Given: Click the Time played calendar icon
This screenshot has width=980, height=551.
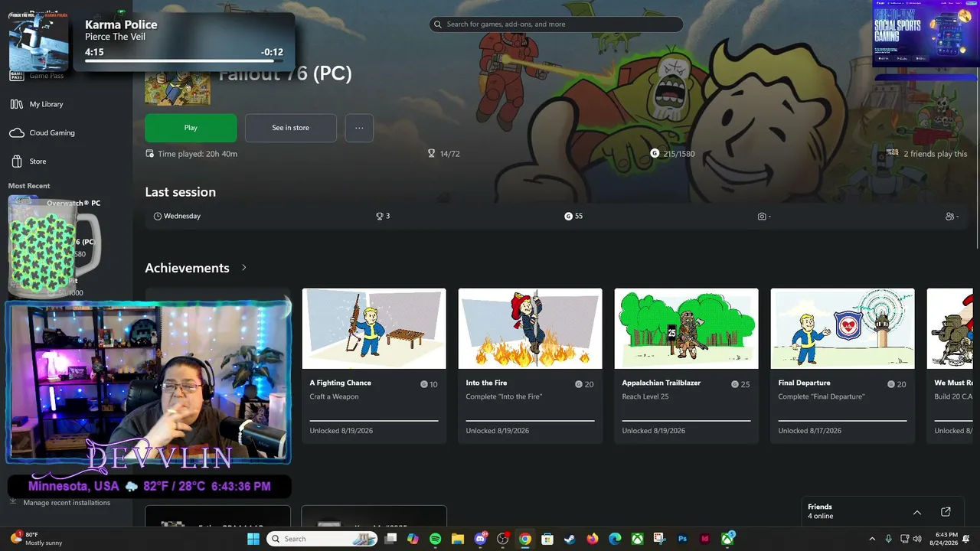Looking at the screenshot, I should pos(150,154).
